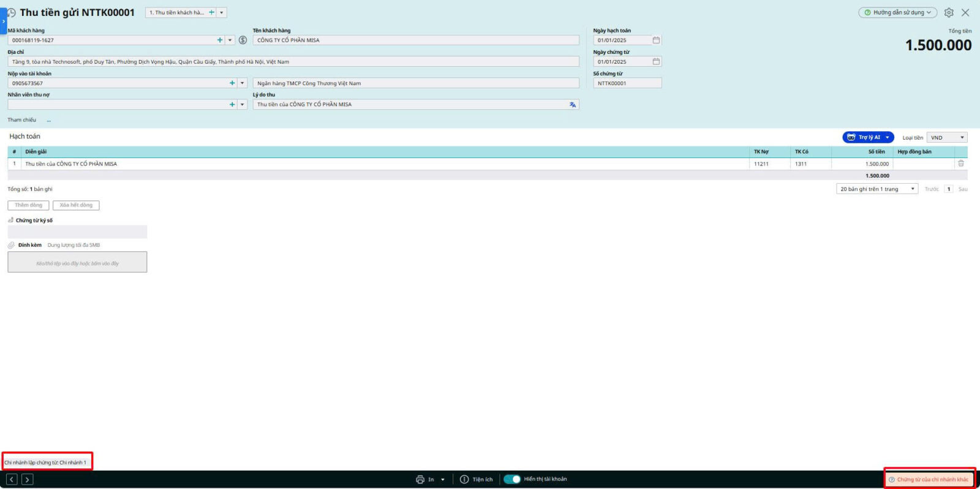Go to next voucher with right arrow
The width and height of the screenshot is (980, 489).
(x=28, y=479)
